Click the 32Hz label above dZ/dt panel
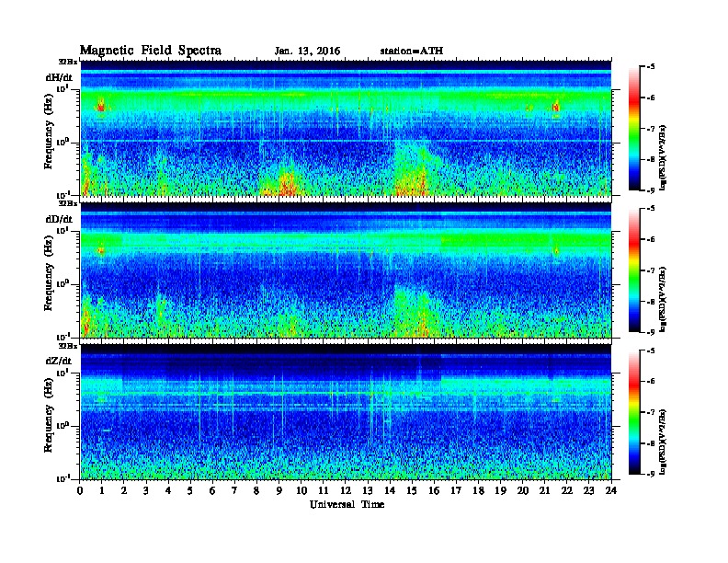 click(x=68, y=346)
